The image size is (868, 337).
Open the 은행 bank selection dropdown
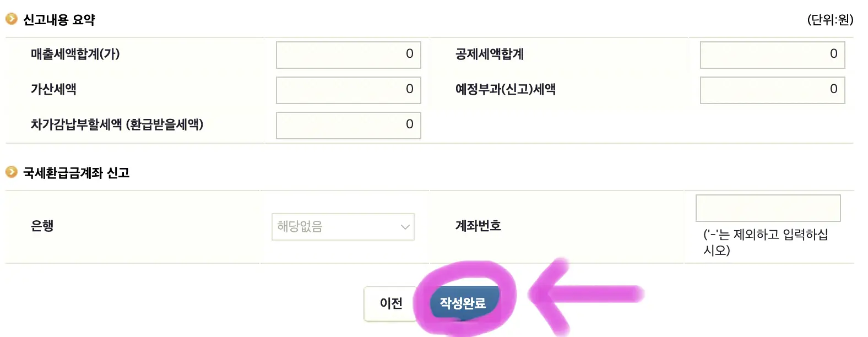(343, 226)
